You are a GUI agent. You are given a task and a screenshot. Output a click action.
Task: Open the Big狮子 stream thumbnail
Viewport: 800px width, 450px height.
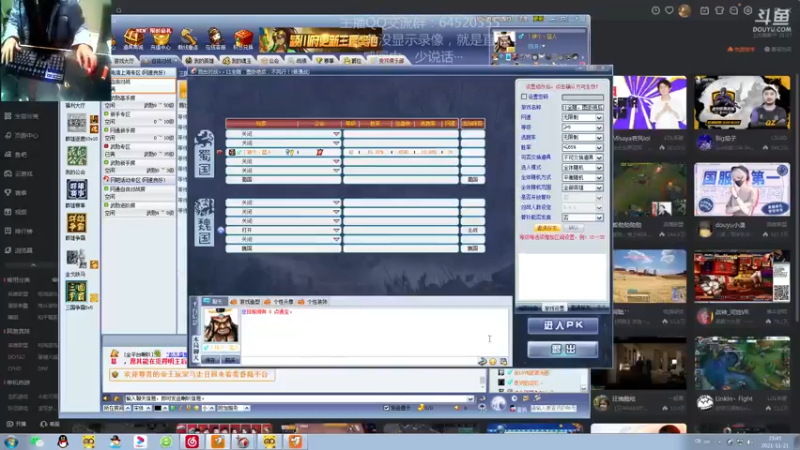coord(742,103)
